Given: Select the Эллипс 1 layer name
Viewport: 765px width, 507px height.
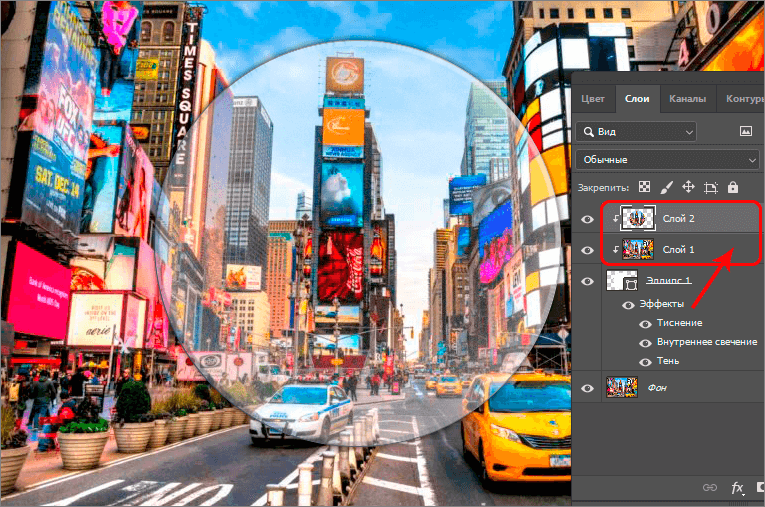Looking at the screenshot, I should (x=668, y=280).
